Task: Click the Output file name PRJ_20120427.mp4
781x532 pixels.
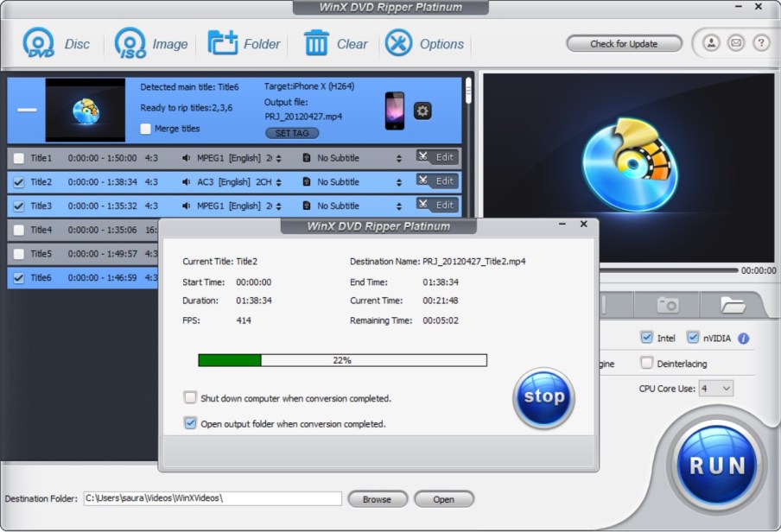Action: tap(303, 117)
